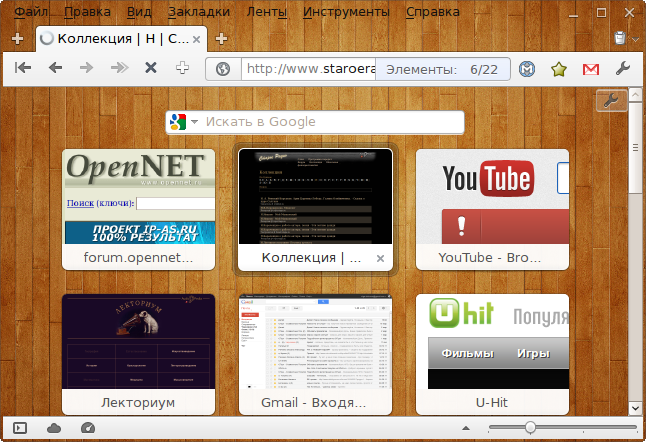Open the wrench tools icon in toolbar

point(623,68)
